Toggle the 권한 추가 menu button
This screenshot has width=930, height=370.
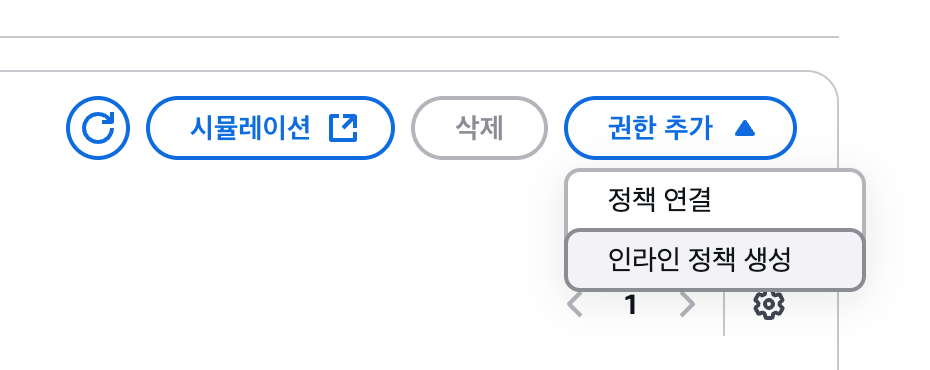click(680, 128)
